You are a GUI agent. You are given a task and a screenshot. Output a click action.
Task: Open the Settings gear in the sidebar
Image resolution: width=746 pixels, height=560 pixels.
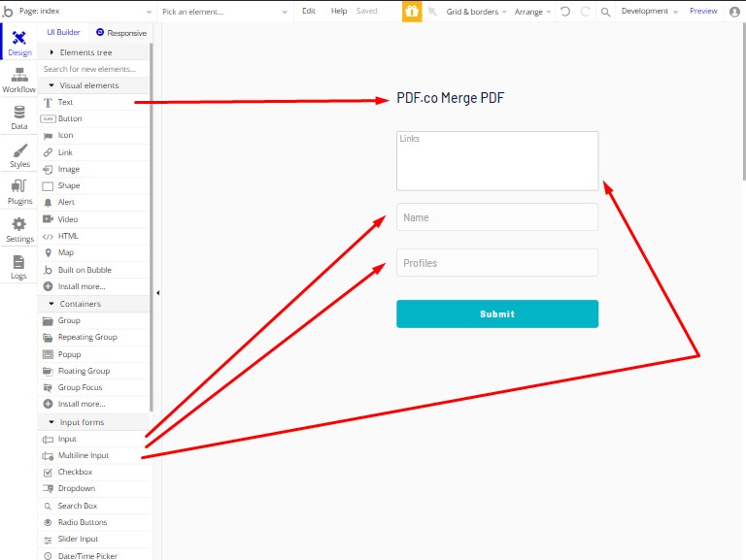pyautogui.click(x=19, y=224)
